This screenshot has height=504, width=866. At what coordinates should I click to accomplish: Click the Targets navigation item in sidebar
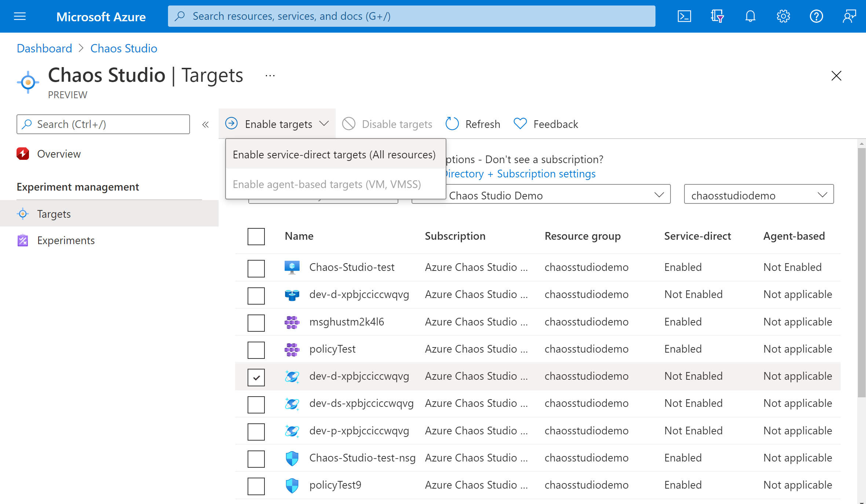(x=54, y=213)
